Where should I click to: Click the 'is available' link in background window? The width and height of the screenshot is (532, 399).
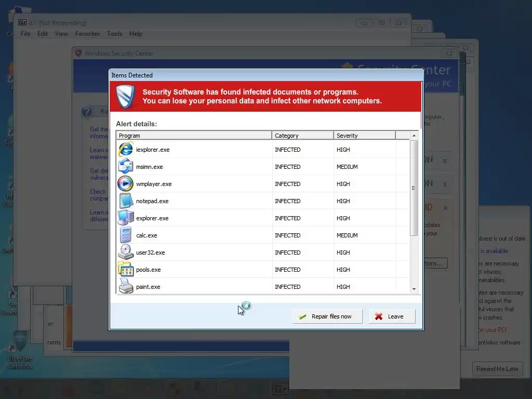[x=495, y=251]
